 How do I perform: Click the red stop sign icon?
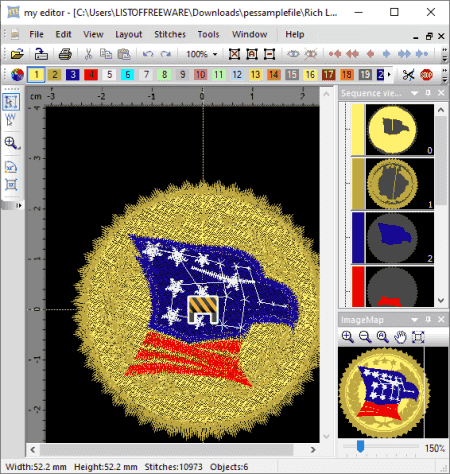[426, 74]
